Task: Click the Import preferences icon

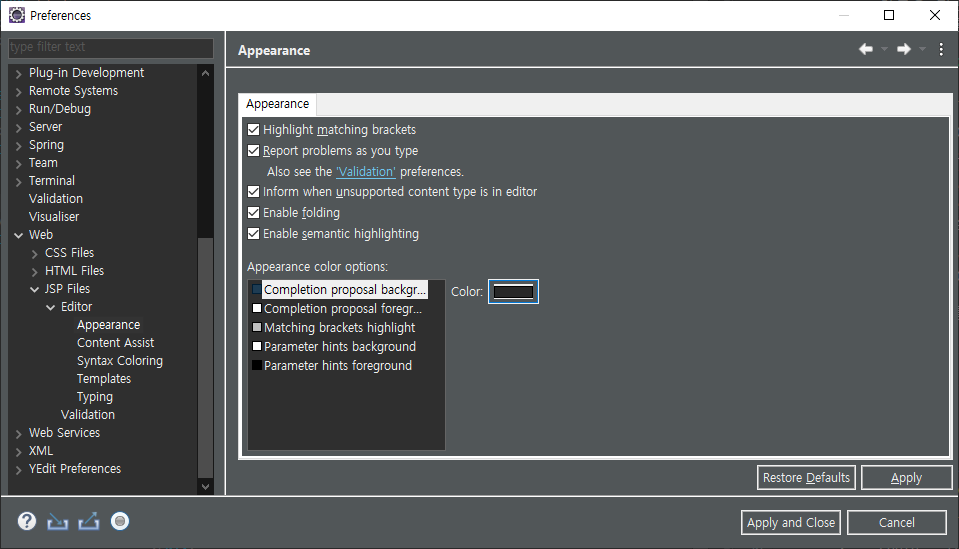Action: pyautogui.click(x=57, y=521)
